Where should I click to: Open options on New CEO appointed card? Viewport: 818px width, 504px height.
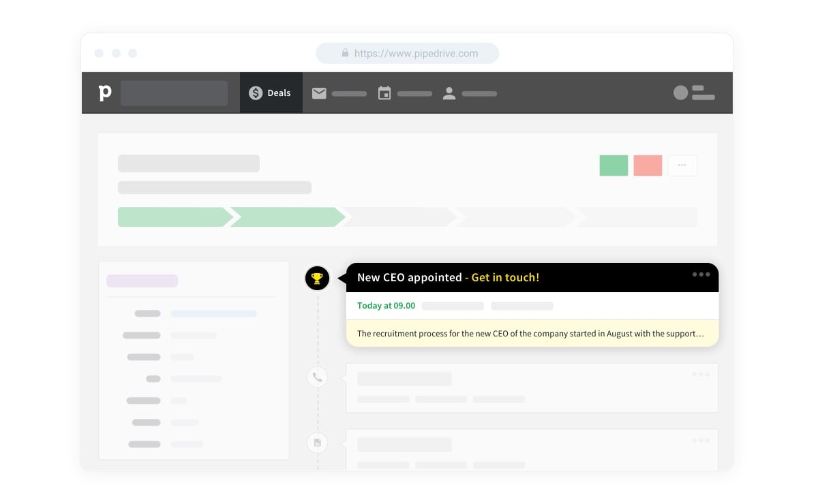point(701,274)
